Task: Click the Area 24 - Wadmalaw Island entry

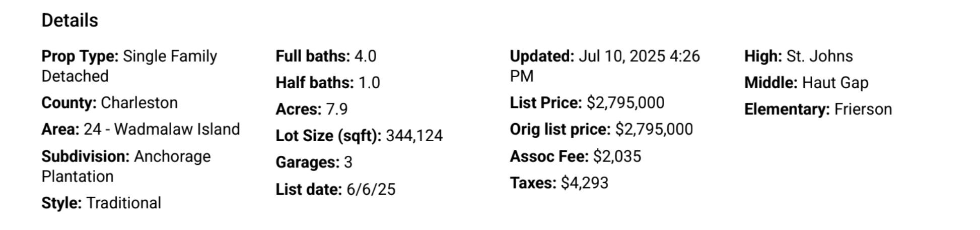Action: (x=141, y=129)
